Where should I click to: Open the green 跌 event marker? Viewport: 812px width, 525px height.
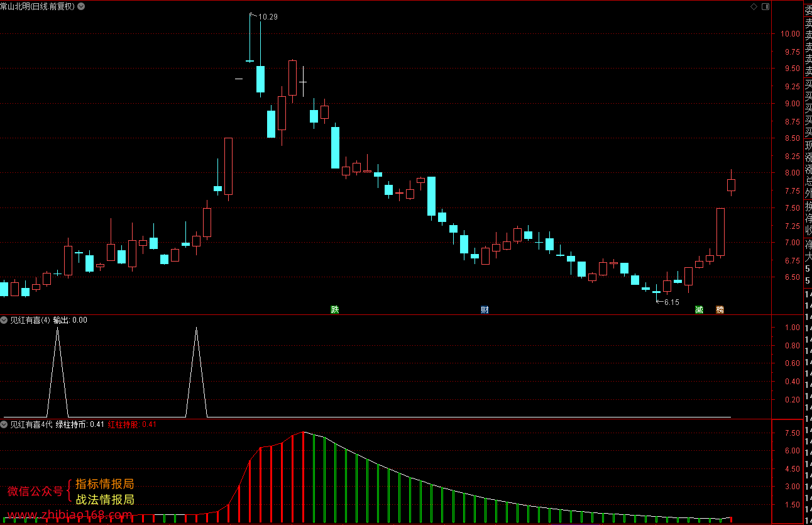[335, 309]
